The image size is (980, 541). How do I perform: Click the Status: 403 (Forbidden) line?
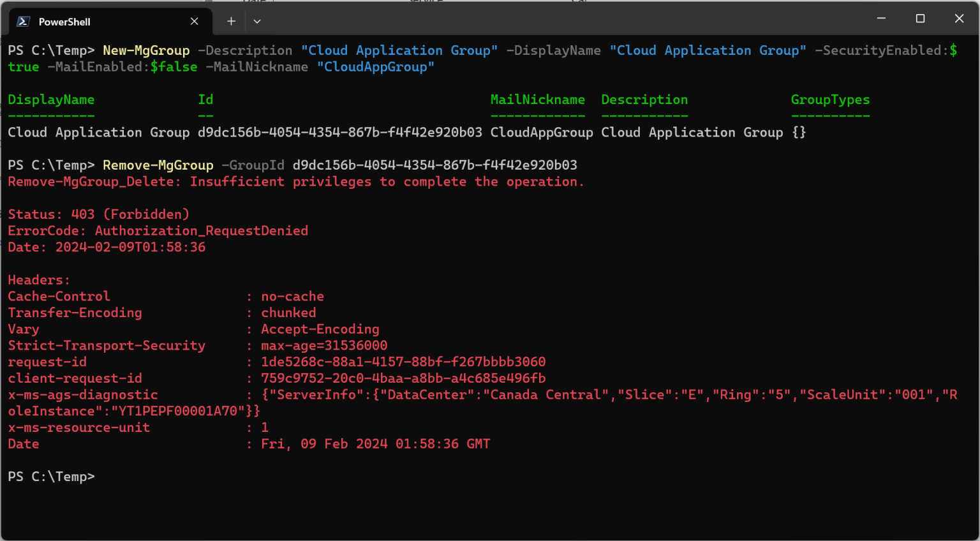[98, 214]
